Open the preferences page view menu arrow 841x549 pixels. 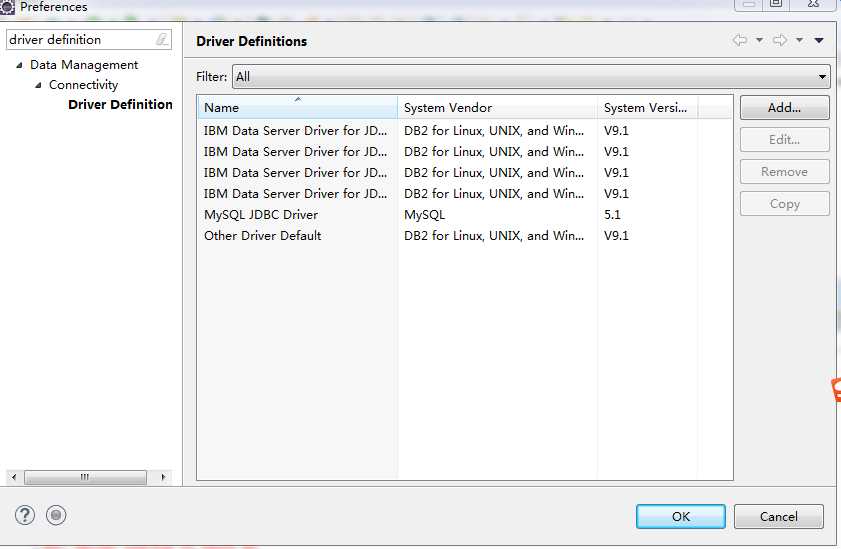818,40
